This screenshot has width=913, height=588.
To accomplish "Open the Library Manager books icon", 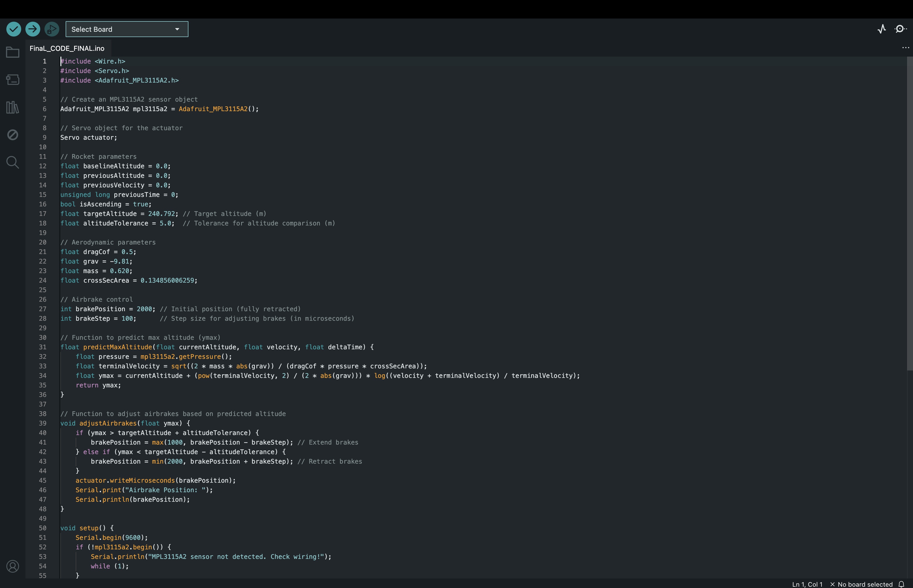I will [x=13, y=107].
